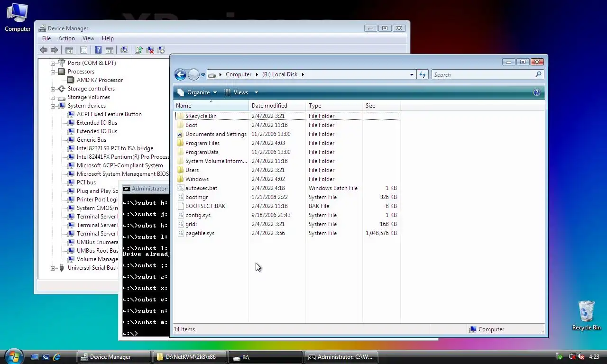The image size is (607, 364).
Task: Click Uninstall device icon with red X
Action: click(x=150, y=50)
